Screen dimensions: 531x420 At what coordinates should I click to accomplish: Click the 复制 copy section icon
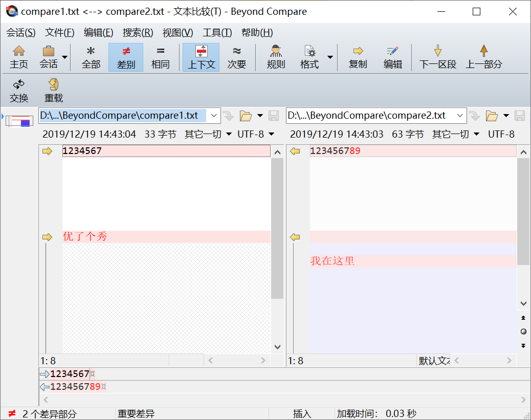[357, 56]
